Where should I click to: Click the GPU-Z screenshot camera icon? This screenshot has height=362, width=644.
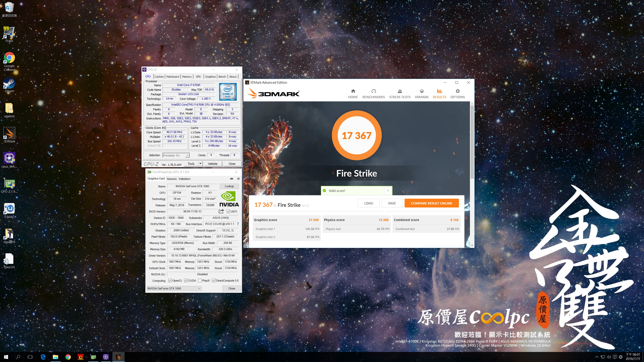tap(231, 179)
